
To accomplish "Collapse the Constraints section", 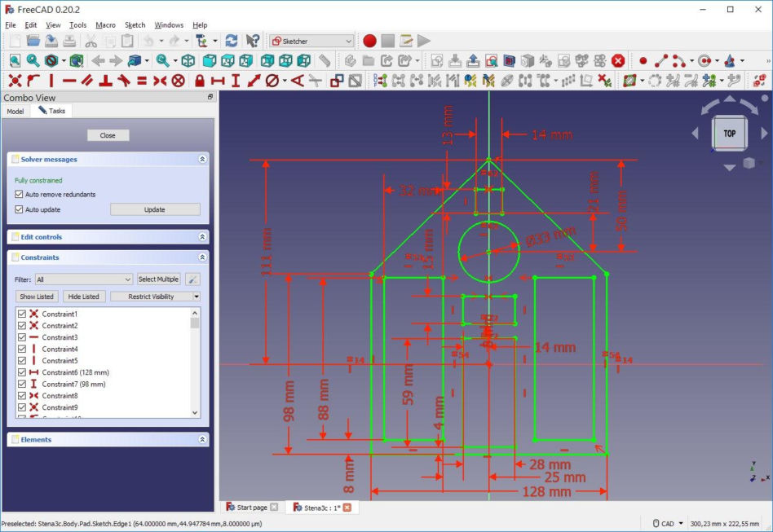I will [202, 257].
